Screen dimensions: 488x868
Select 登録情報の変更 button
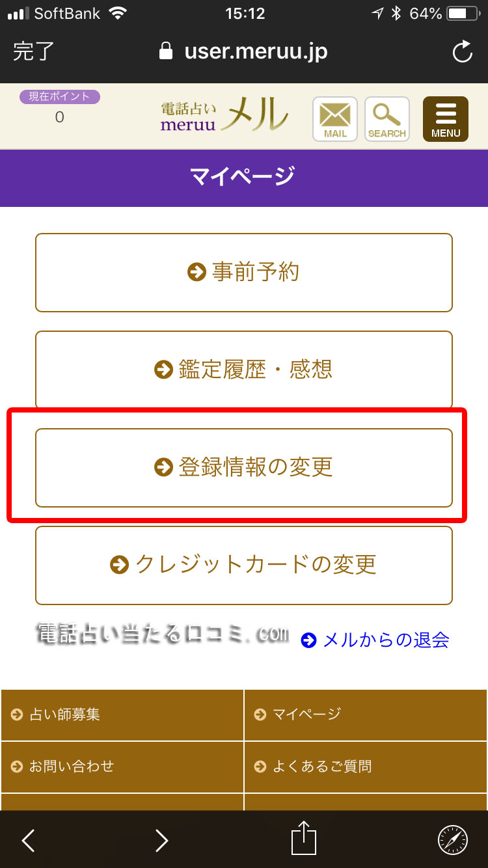coord(244,467)
